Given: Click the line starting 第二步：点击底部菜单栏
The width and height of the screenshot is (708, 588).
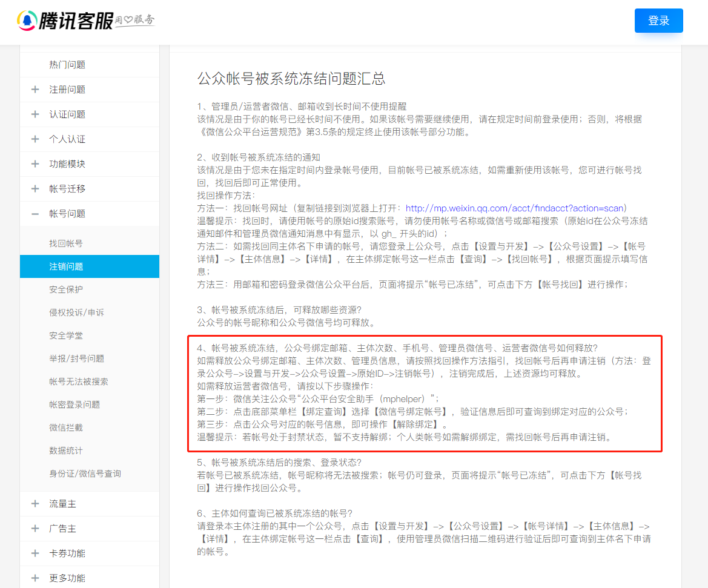Looking at the screenshot, I should (x=412, y=411).
